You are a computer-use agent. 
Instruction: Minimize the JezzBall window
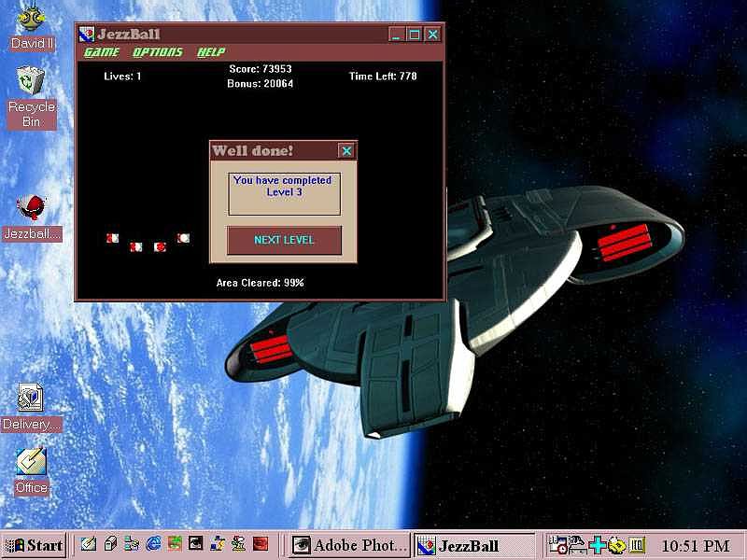click(395, 35)
